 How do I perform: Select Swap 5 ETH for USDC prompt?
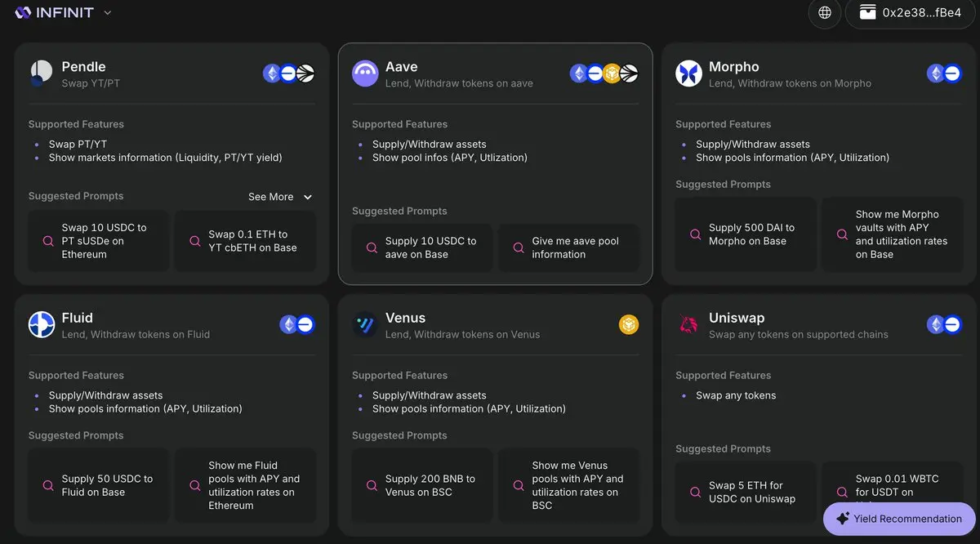(746, 492)
